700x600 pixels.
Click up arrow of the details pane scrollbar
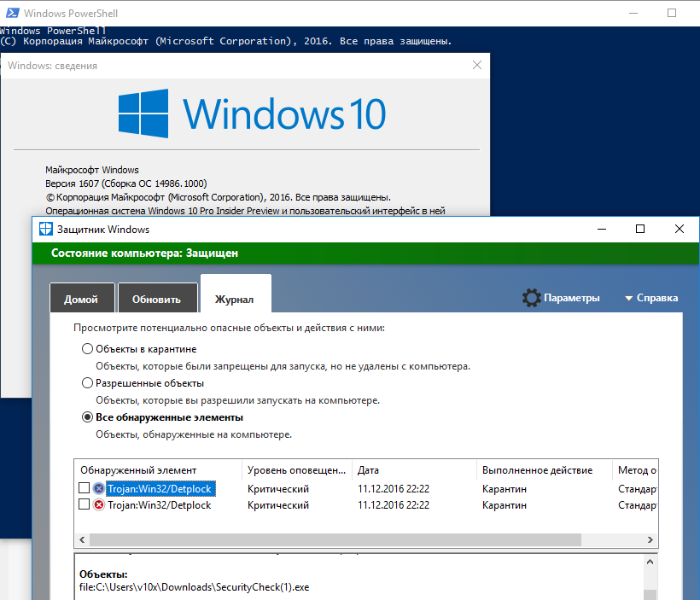[x=650, y=562]
